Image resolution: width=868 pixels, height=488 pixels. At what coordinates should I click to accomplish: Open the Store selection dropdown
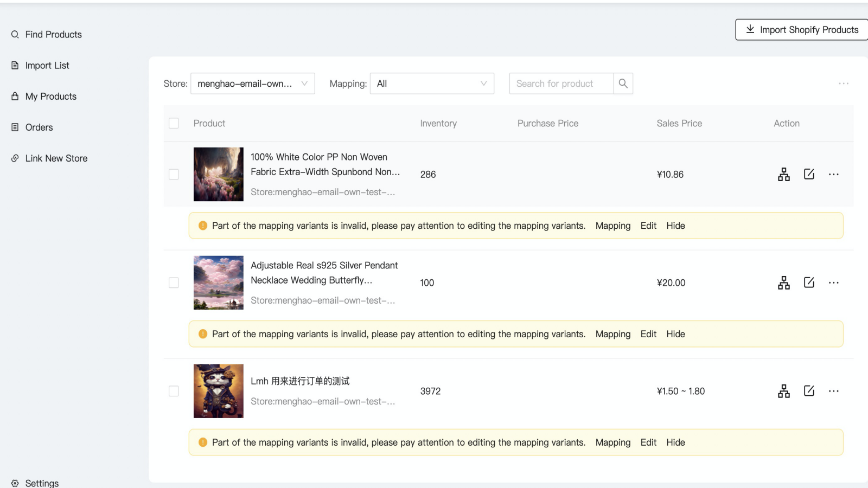pyautogui.click(x=252, y=84)
